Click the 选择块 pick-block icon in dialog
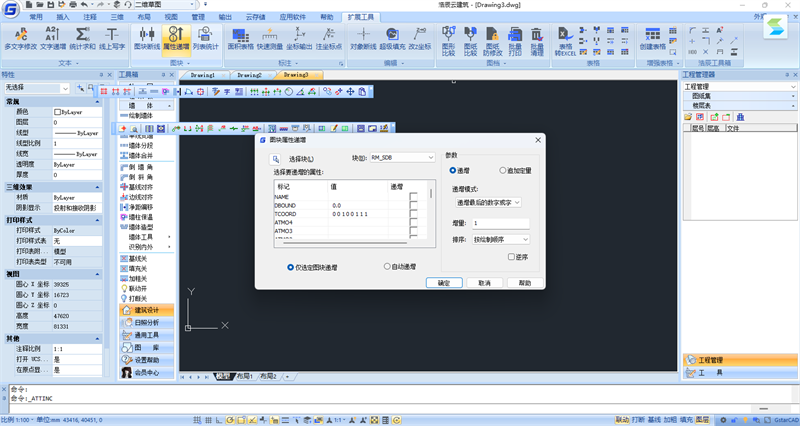800x426 pixels. click(x=276, y=159)
